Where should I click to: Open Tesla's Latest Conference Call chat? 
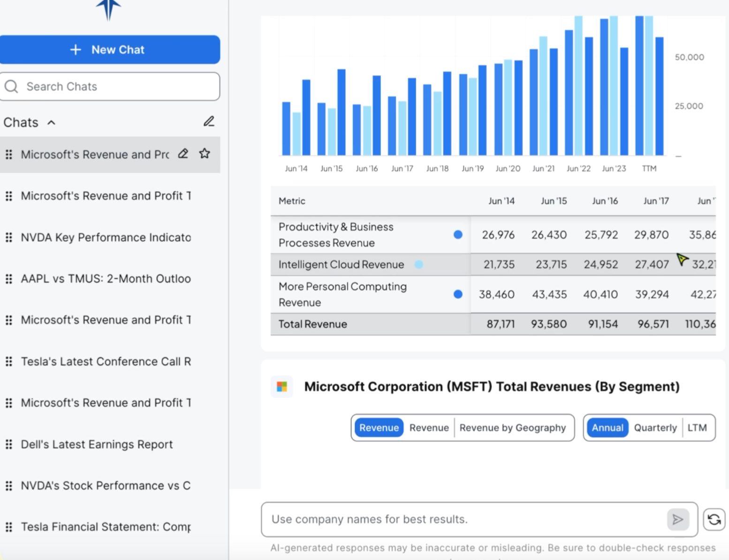coord(106,362)
